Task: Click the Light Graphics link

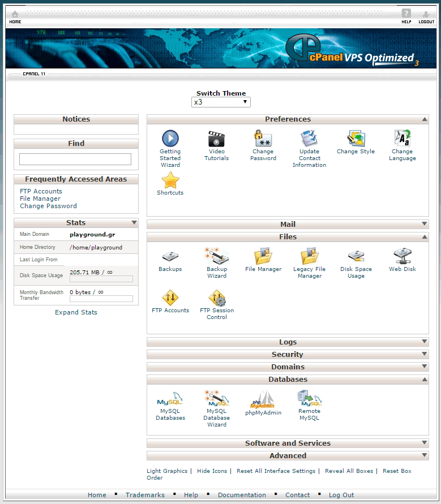Action: click(167, 471)
